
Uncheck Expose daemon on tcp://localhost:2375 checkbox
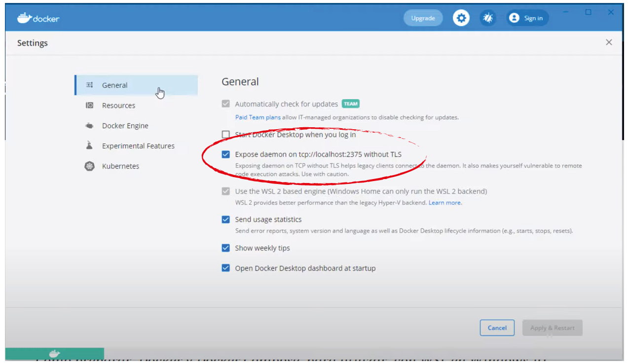point(226,154)
